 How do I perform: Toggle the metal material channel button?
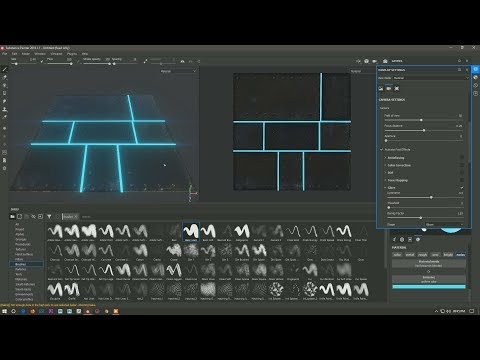click(410, 255)
